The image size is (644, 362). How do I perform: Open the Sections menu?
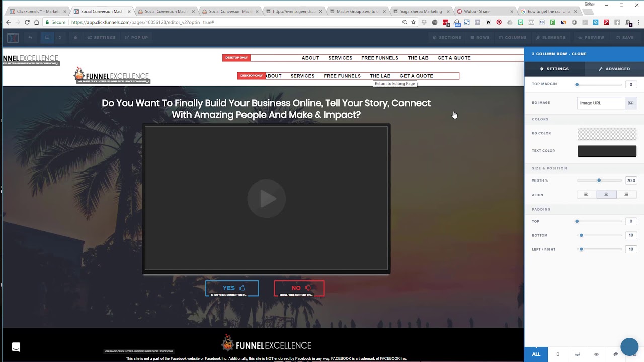tap(447, 38)
